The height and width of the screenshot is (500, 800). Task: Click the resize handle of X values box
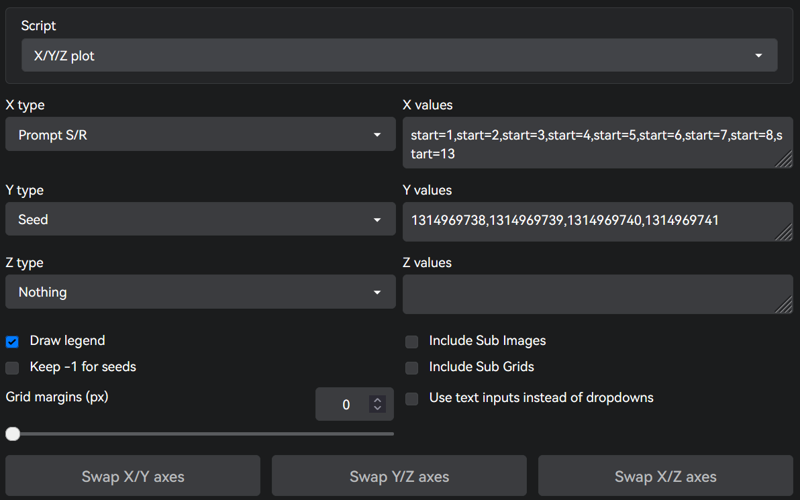tap(785, 159)
